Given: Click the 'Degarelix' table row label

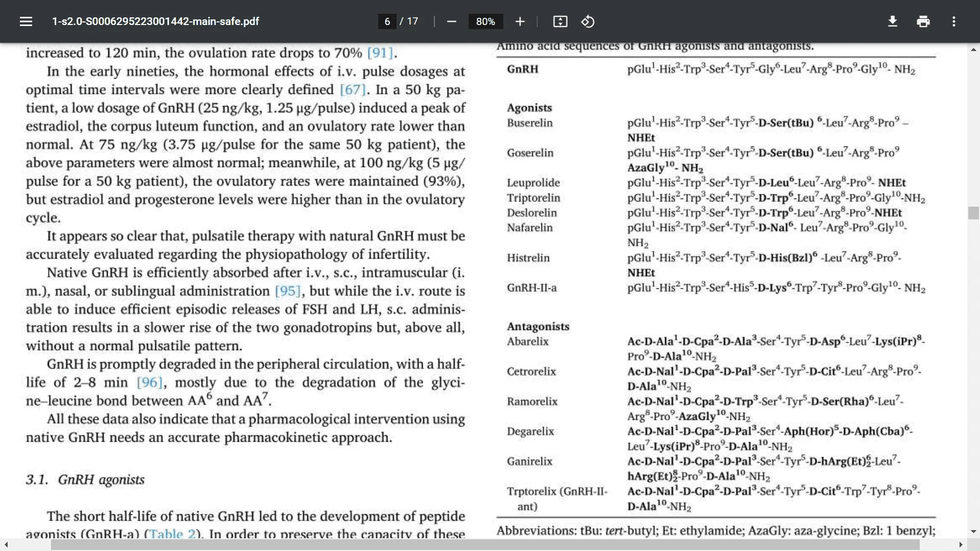Looking at the screenshot, I should point(530,432).
